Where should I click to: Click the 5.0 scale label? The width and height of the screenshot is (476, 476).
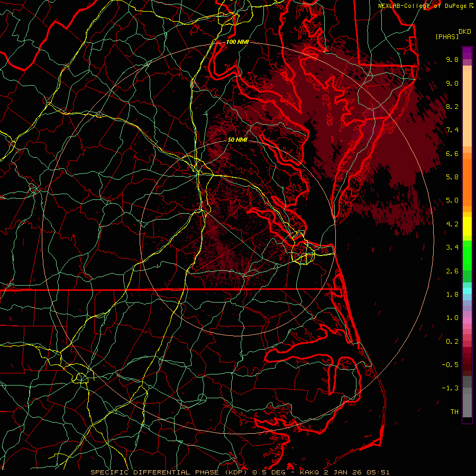[x=452, y=200]
